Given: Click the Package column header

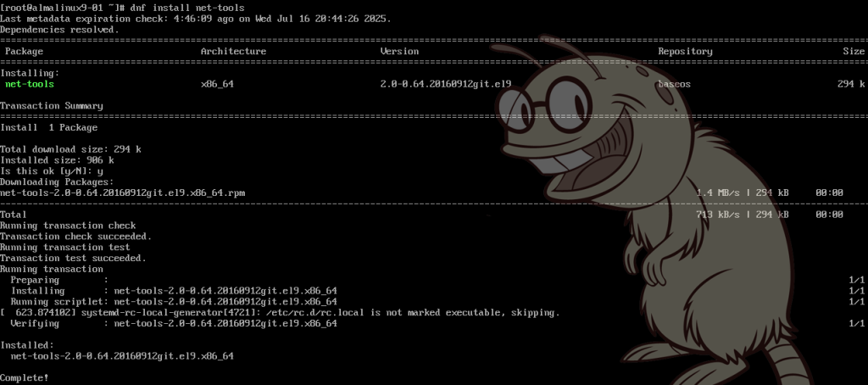Looking at the screenshot, I should point(25,51).
